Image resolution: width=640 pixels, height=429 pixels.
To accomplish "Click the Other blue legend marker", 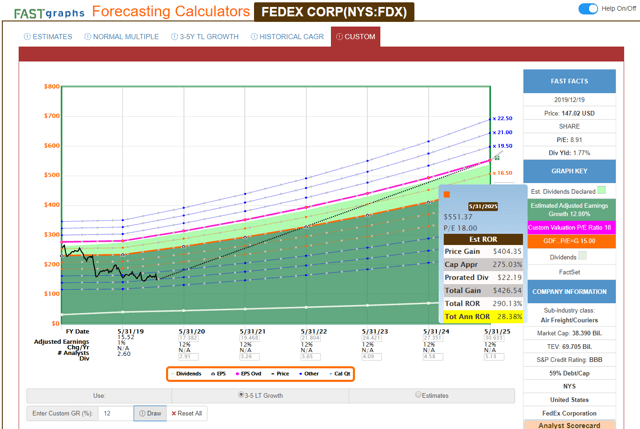I will (301, 374).
